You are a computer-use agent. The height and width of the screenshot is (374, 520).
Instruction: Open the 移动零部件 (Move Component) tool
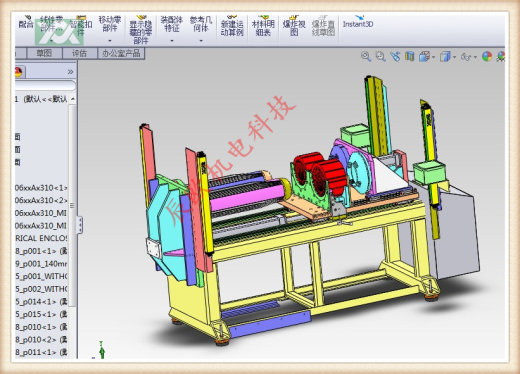click(110, 24)
